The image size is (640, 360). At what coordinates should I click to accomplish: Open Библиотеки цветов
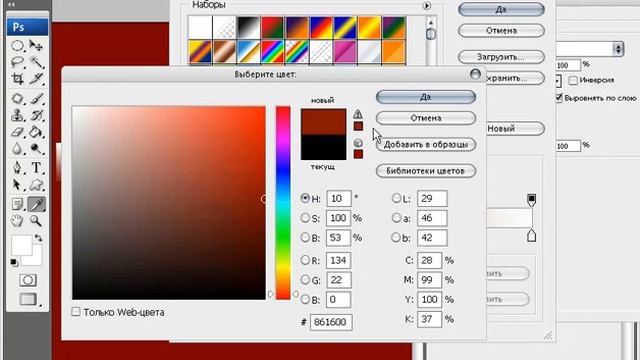point(426,171)
